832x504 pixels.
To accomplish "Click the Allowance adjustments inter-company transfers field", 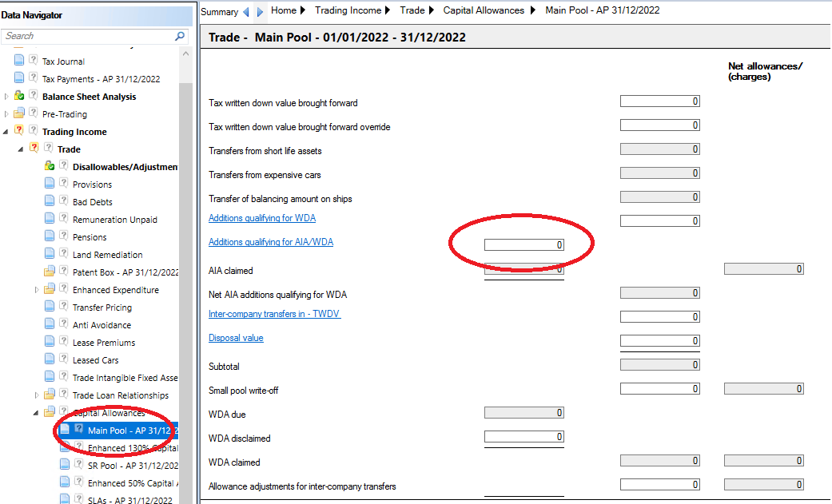I will pos(660,484).
